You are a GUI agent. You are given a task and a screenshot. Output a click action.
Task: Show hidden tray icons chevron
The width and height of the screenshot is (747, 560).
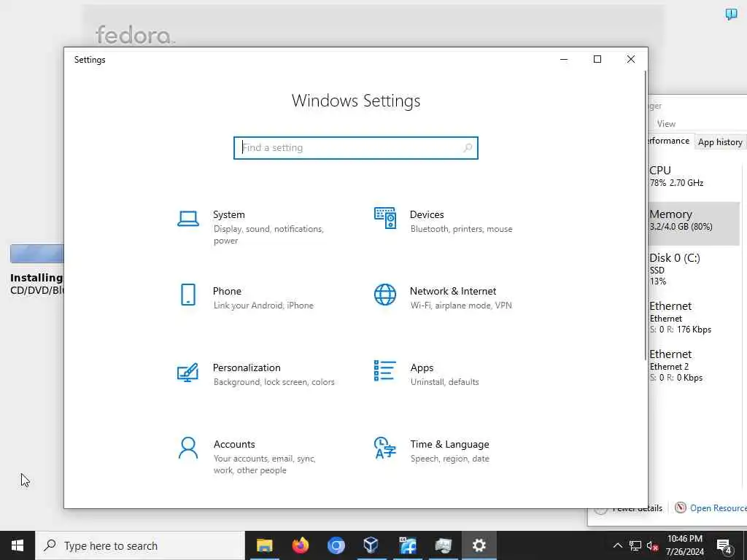(617, 545)
